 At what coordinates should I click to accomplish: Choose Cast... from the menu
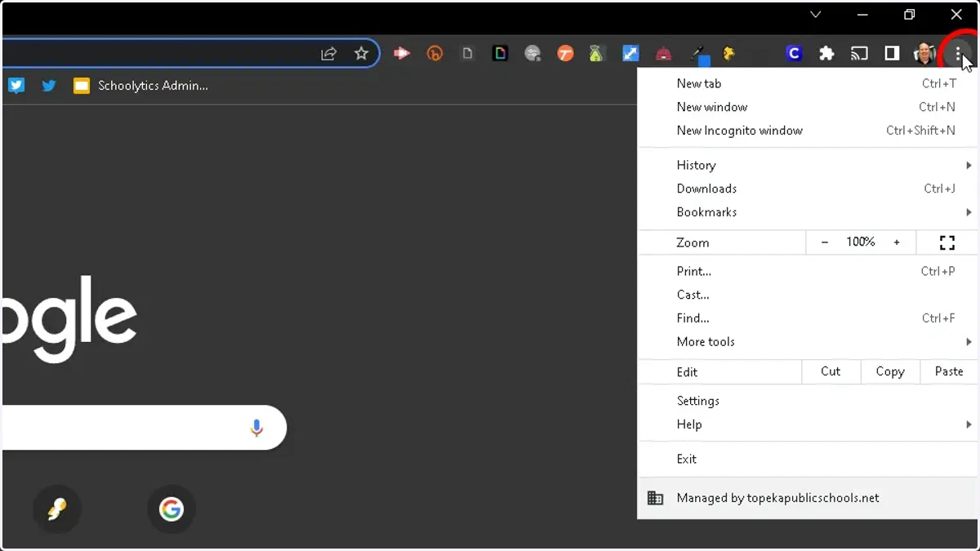coord(808,295)
